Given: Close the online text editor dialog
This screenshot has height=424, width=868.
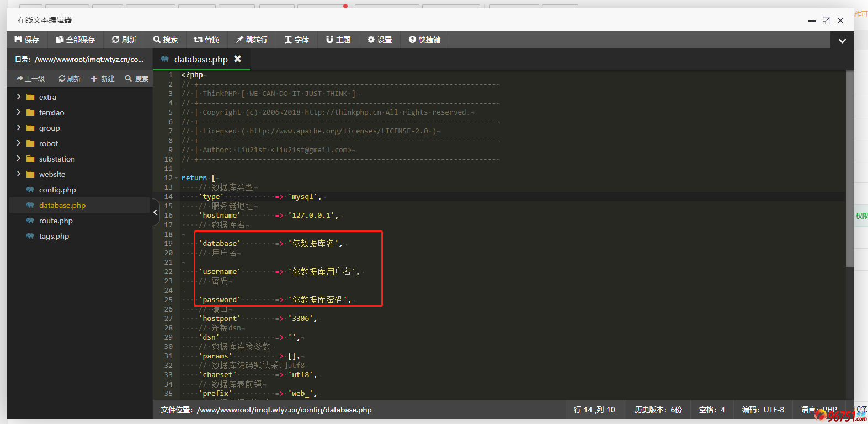Looking at the screenshot, I should (840, 20).
